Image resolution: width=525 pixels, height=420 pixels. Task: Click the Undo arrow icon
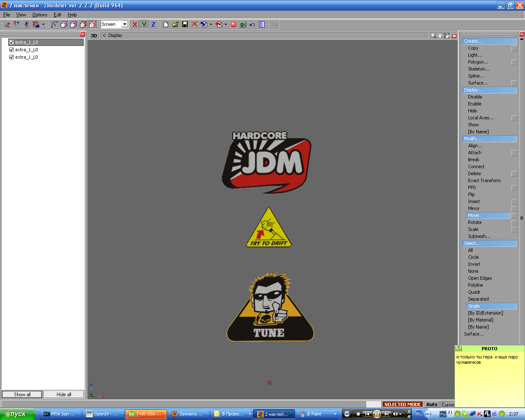tap(252, 25)
